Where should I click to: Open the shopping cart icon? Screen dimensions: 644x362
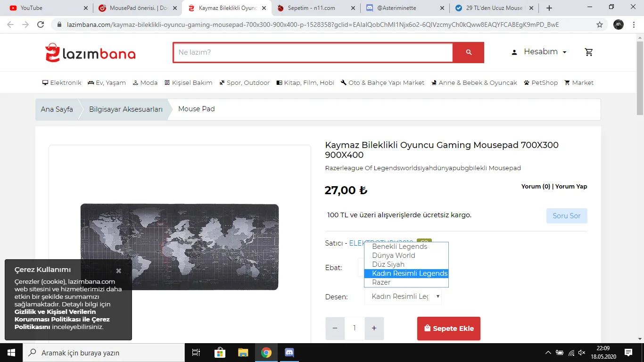[589, 52]
